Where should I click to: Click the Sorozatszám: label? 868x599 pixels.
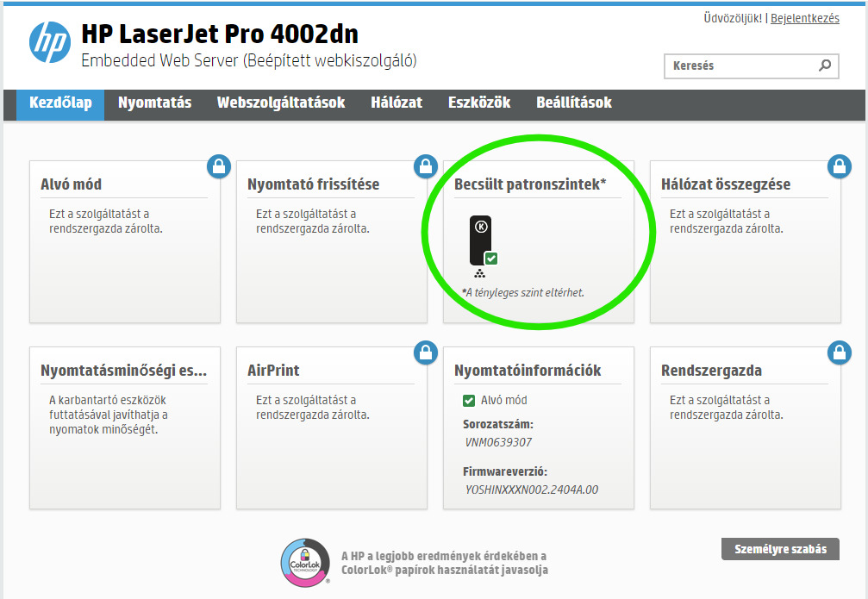(498, 425)
